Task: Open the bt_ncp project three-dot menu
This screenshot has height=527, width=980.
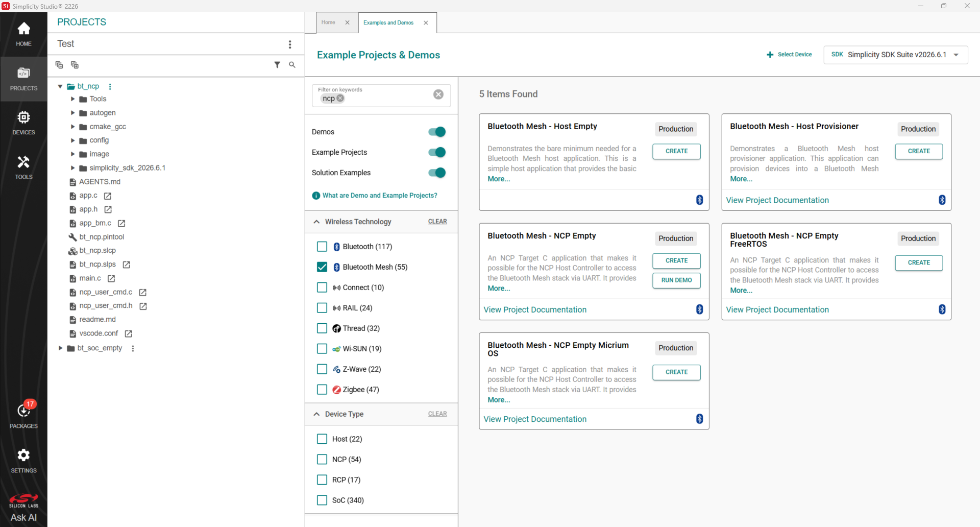Action: 110,86
